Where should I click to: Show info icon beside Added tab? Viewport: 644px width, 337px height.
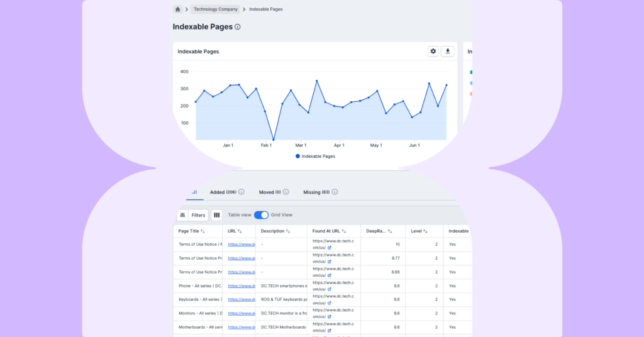tap(241, 192)
